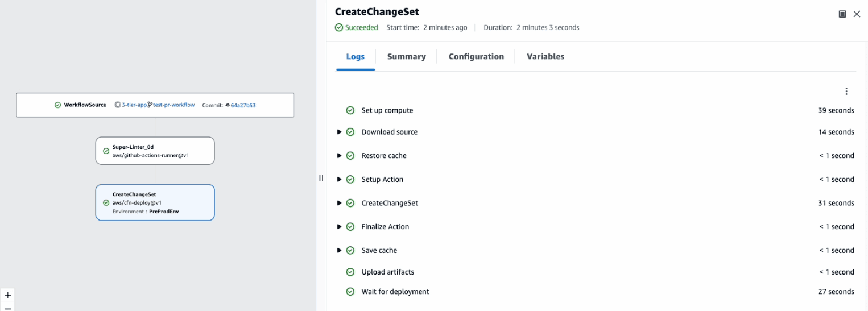Click the branch icon beside test-pr-workflow
868x311 pixels.
[x=150, y=105]
